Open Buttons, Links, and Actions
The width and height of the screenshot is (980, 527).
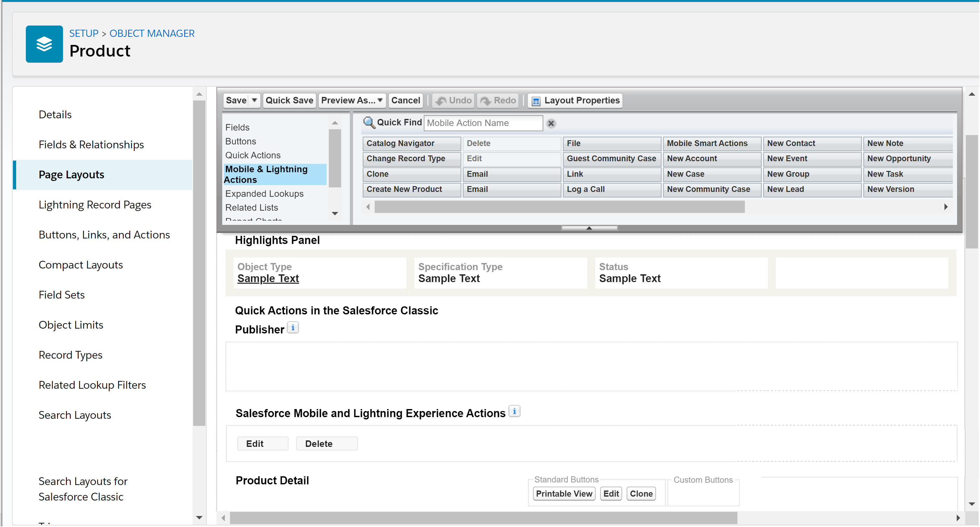point(104,235)
